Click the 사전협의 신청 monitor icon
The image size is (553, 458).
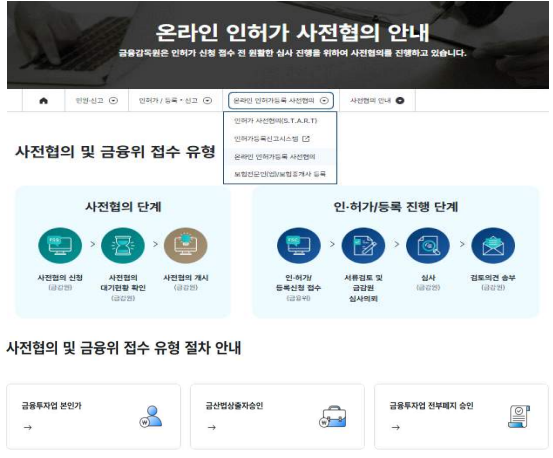[x=60, y=245]
